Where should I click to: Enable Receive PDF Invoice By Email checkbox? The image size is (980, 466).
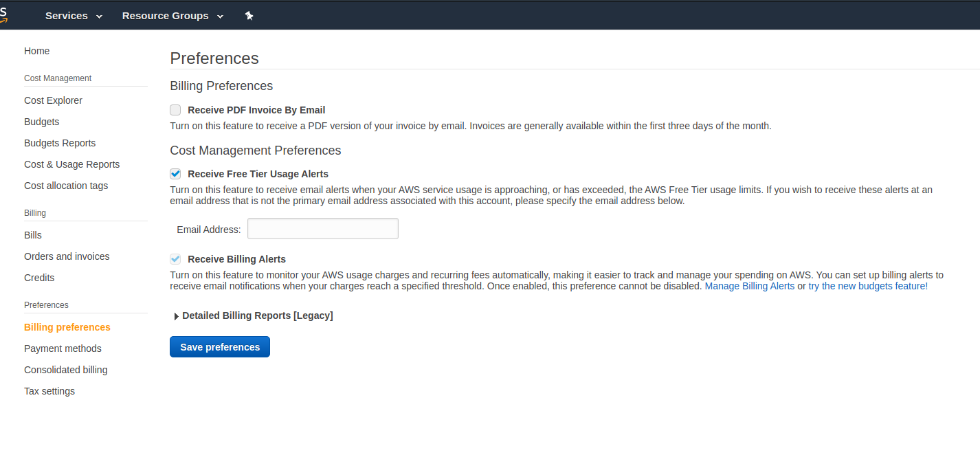tap(176, 110)
